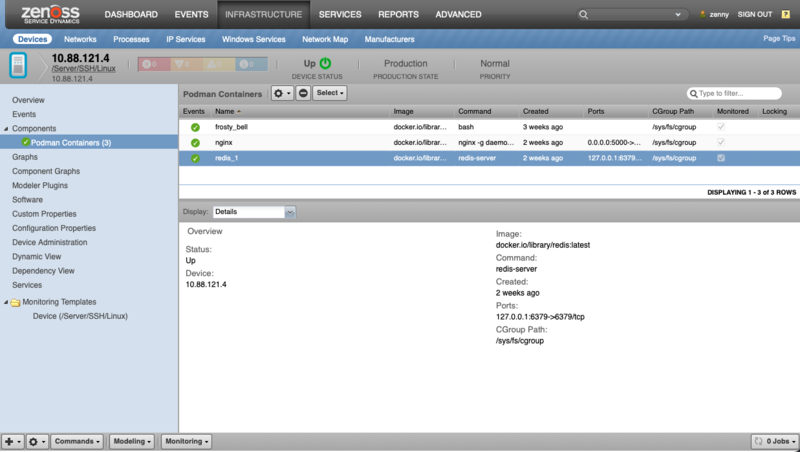Select the frosty_bell container row name
Viewport: 800px width, 452px height.
[231, 127]
